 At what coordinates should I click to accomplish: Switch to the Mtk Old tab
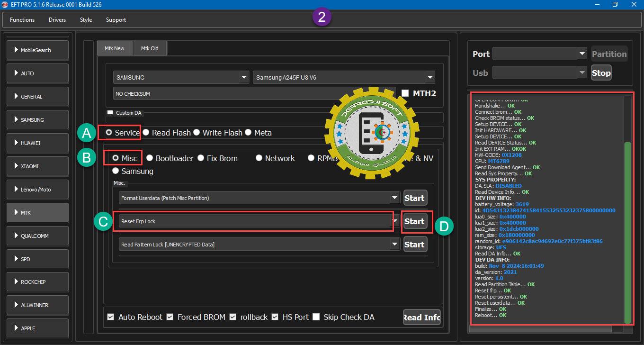coord(150,48)
